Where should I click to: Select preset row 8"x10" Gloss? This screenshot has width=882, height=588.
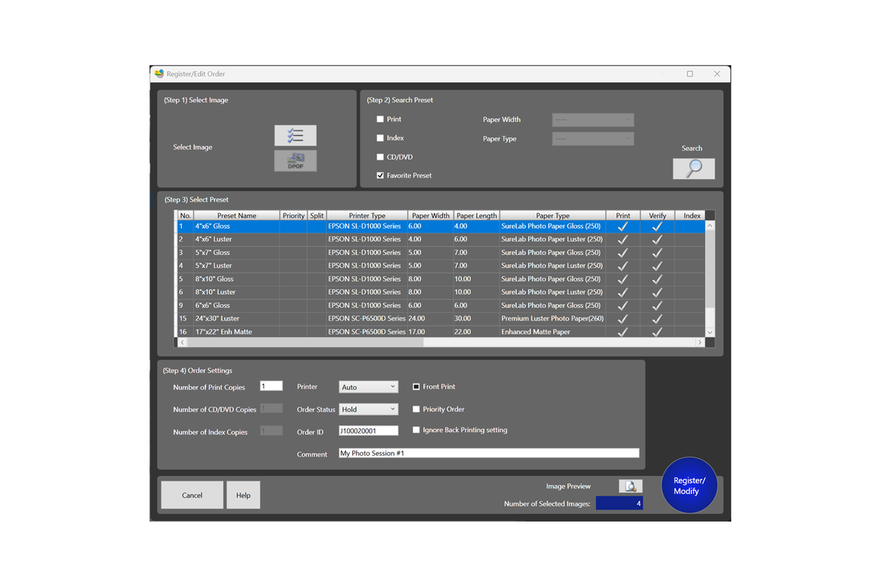coord(441,279)
